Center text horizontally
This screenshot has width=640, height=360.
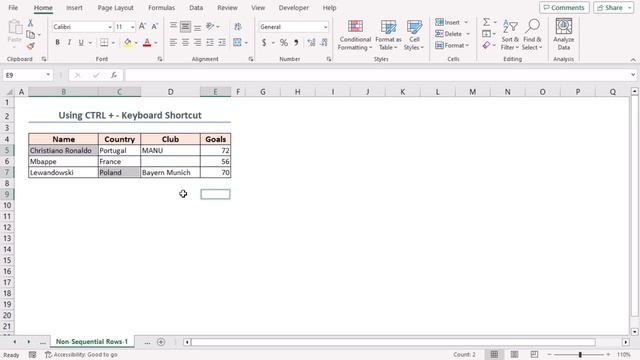185,42
